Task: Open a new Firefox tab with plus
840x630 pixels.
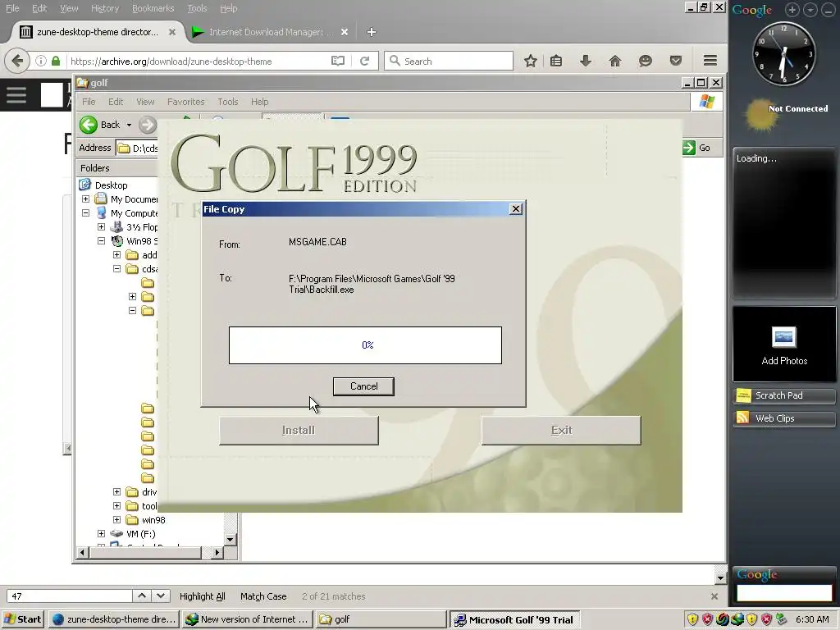Action: click(372, 32)
